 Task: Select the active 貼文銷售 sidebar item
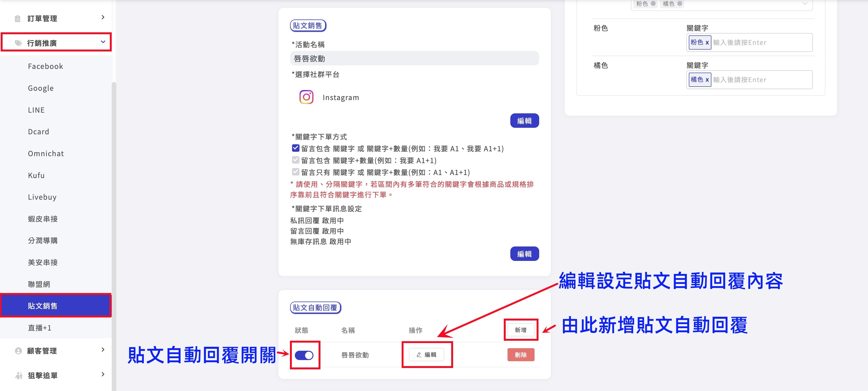click(x=56, y=306)
